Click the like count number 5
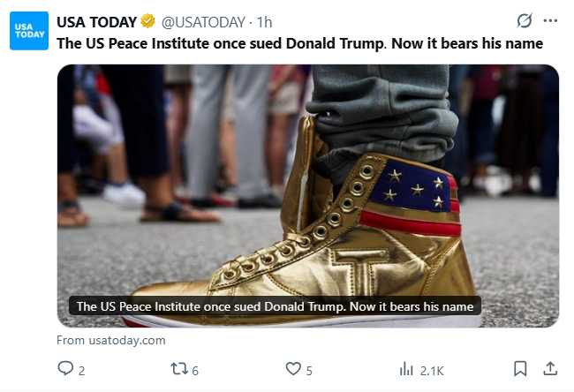The width and height of the screenshot is (574, 392). (309, 370)
